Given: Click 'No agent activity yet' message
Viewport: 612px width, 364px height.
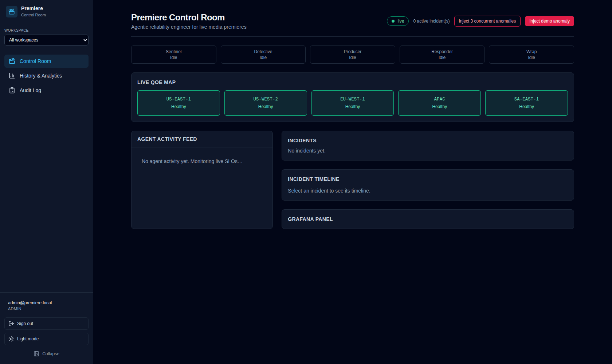Looking at the screenshot, I should click(192, 161).
